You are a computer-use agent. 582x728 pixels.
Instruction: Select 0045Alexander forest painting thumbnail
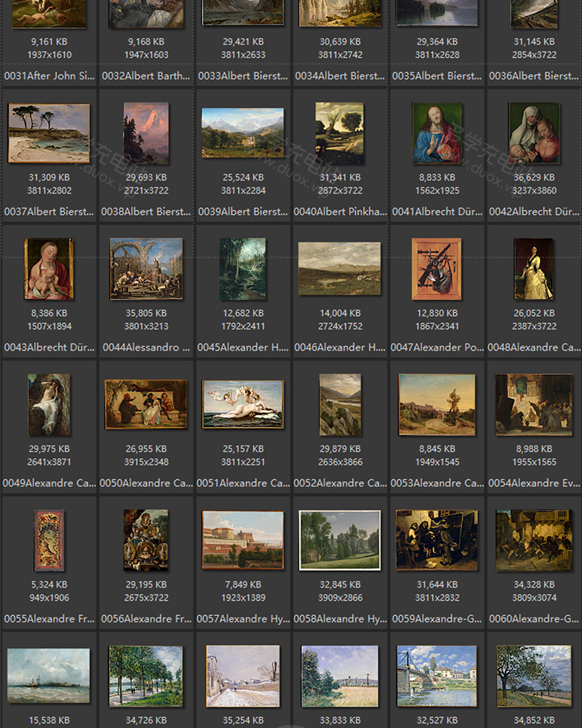242,269
